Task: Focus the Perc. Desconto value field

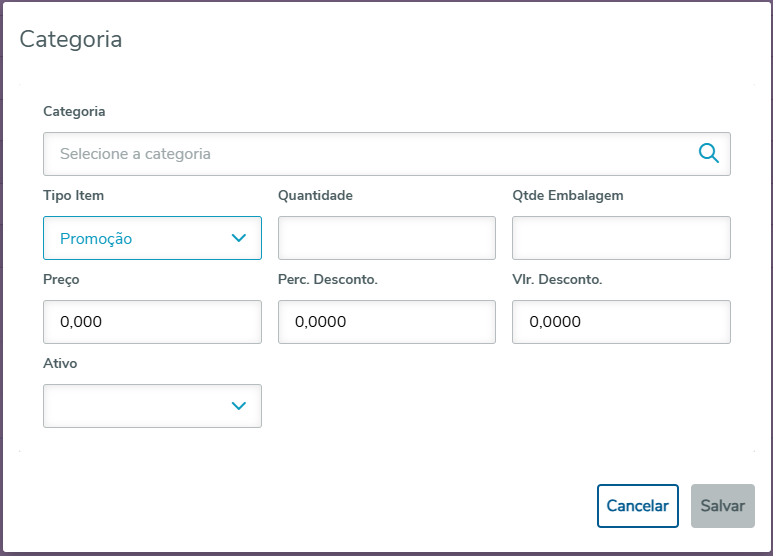Action: click(387, 322)
